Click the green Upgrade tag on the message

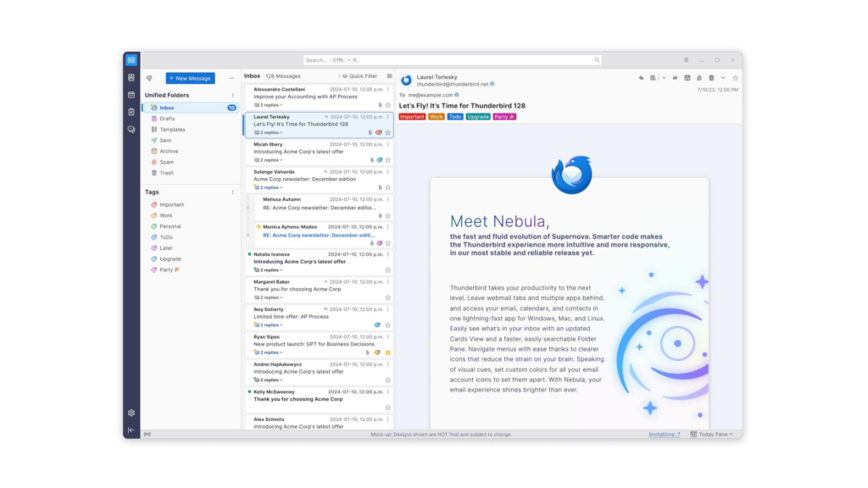(478, 117)
